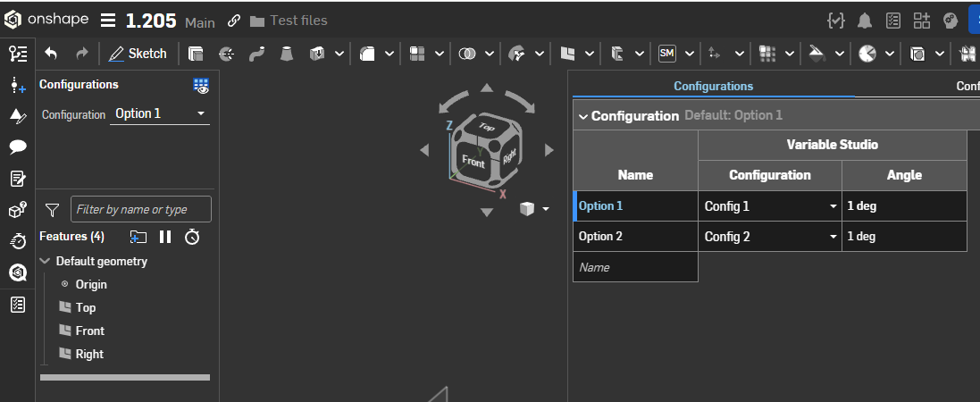Open the checklist icon at sidebar bottom
Image resolution: width=980 pixels, height=402 pixels.
coord(18,306)
